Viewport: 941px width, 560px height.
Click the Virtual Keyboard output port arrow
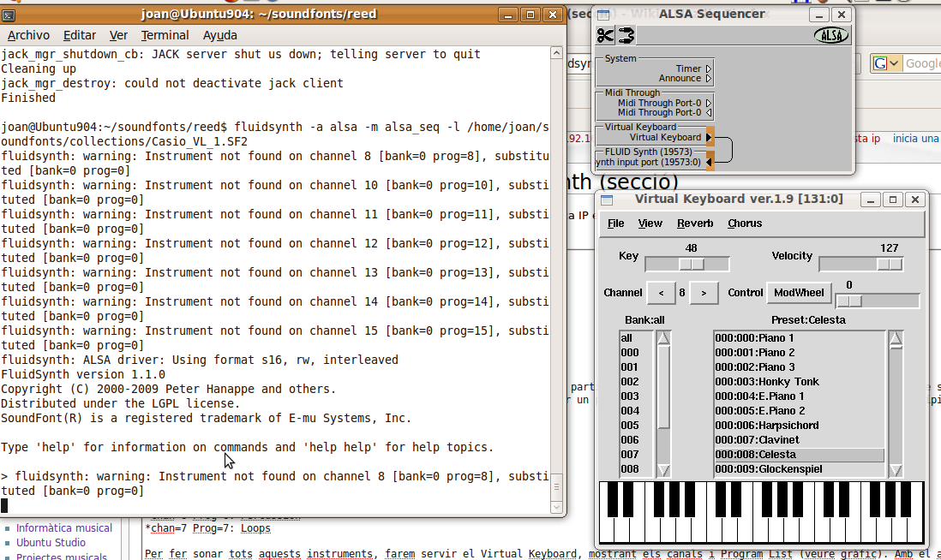tap(710, 137)
